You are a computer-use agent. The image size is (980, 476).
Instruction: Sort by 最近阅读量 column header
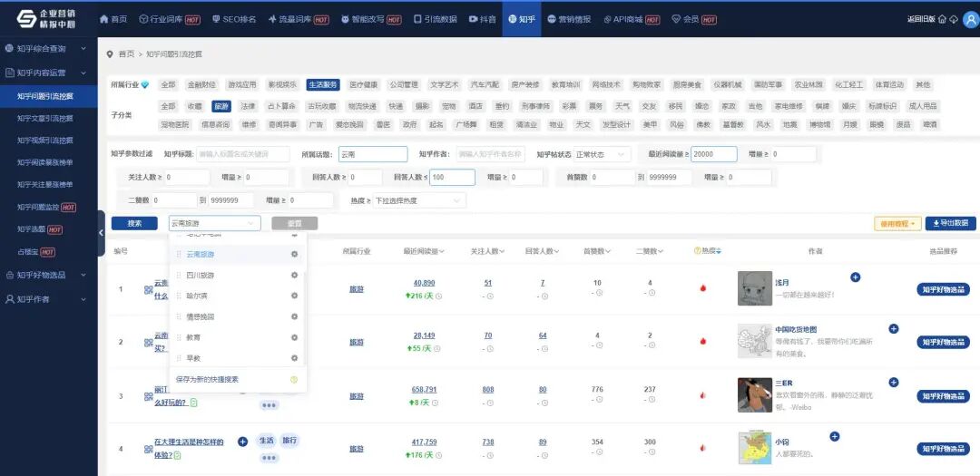[x=424, y=251]
